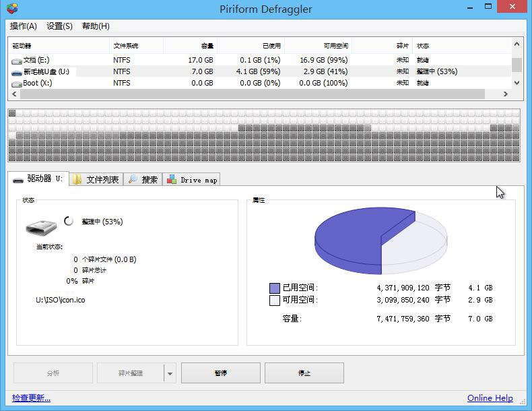The image size is (532, 411).
Task: Switch to the 文件列表 tab
Action: (x=96, y=179)
